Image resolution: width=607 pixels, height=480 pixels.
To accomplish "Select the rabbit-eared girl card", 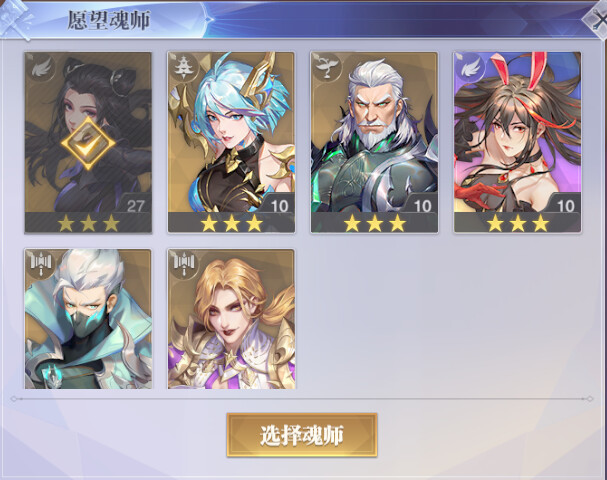I will 518,142.
